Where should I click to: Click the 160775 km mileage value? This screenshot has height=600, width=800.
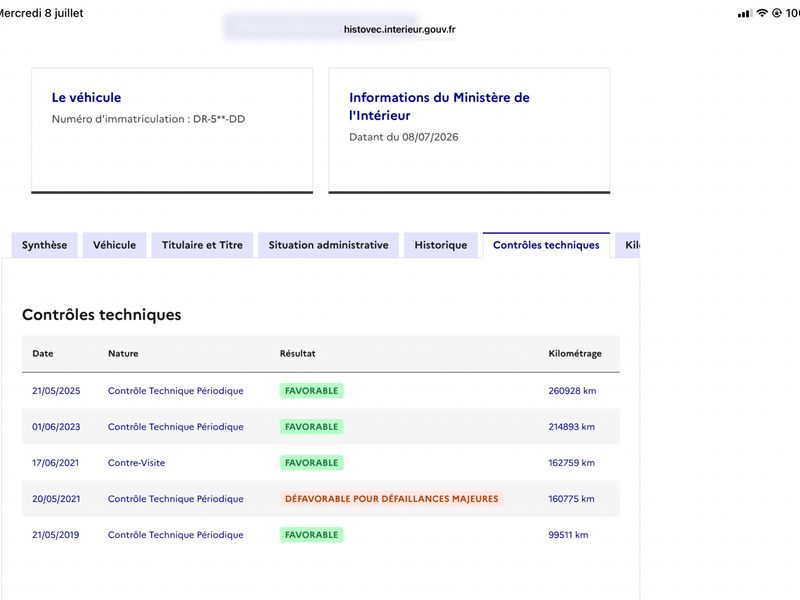571,499
